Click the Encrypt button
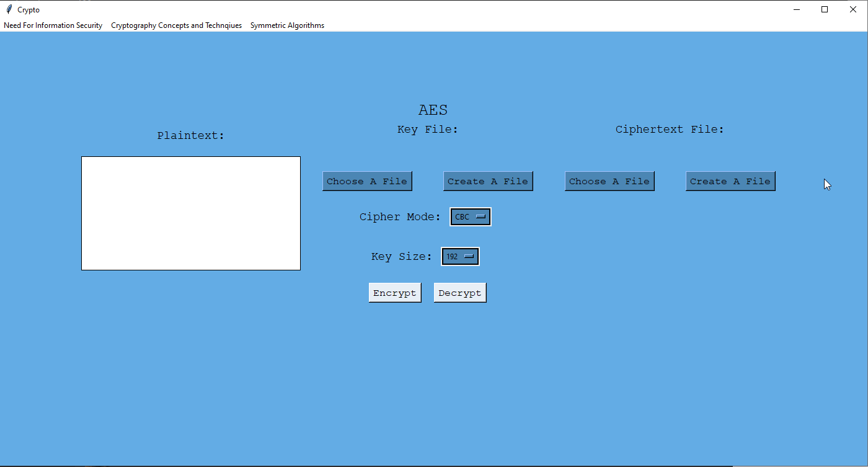868x467 pixels. (x=395, y=293)
